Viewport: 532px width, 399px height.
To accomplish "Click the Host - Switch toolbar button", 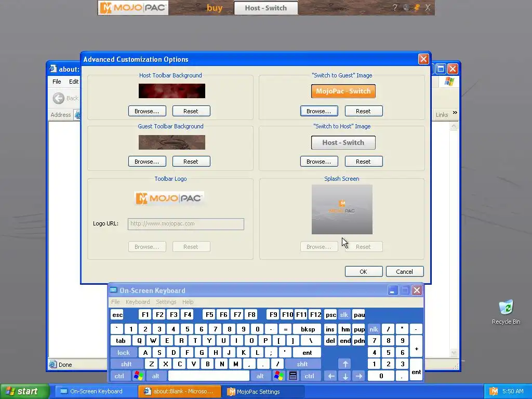I will (265, 8).
